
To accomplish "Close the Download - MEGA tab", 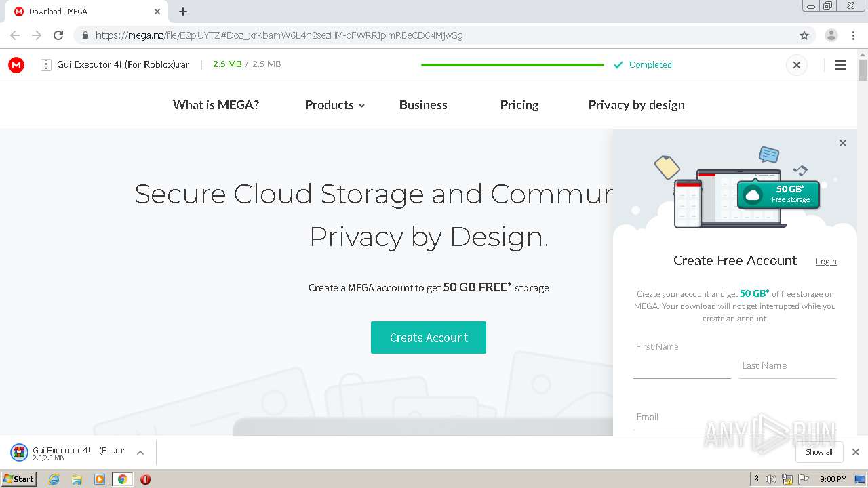I will pyautogui.click(x=157, y=12).
